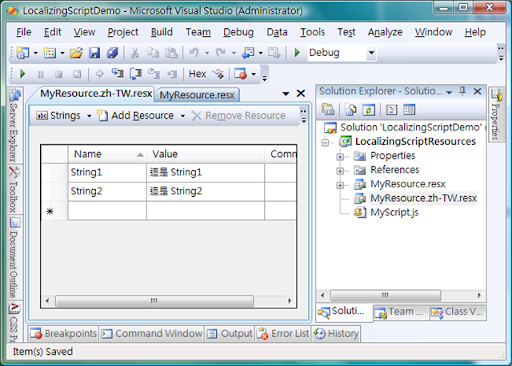Click the Undo icon
Viewport: 512px width, 366px height.
click(x=194, y=53)
